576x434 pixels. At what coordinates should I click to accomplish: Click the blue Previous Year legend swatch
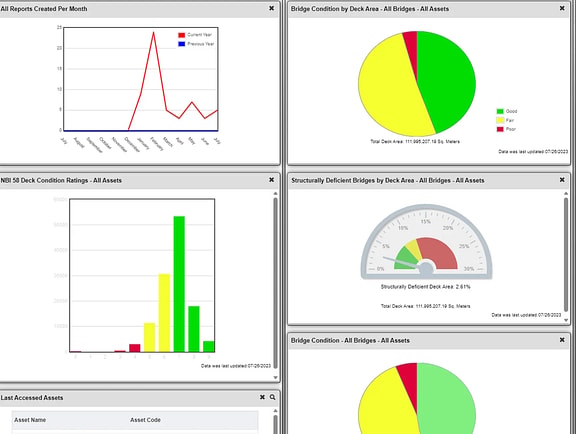click(181, 44)
